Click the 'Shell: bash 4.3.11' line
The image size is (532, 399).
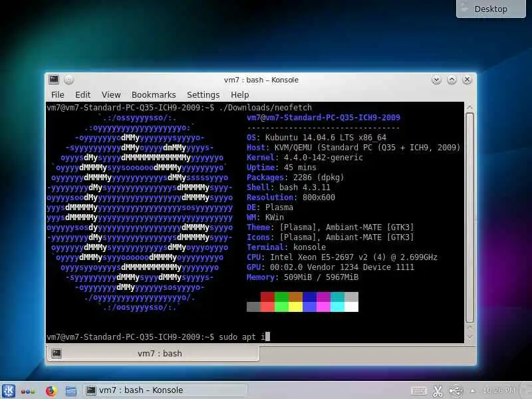[x=288, y=188]
